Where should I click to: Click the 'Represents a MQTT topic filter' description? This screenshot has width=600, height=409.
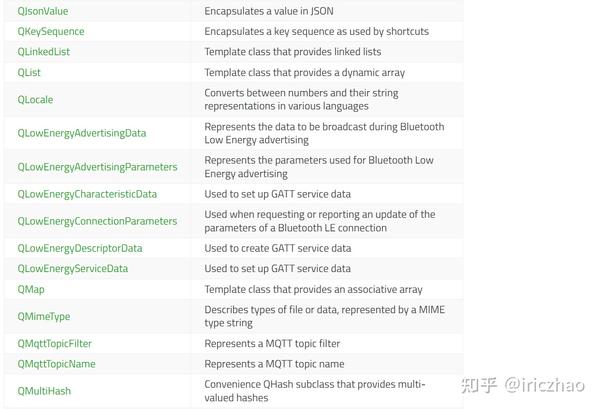287,343
